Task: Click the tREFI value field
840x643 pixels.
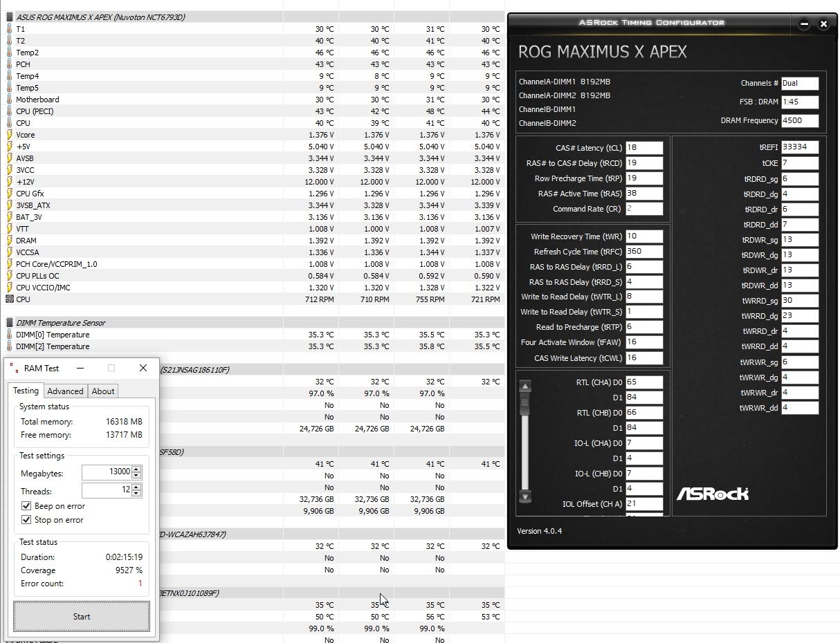Action: [800, 147]
